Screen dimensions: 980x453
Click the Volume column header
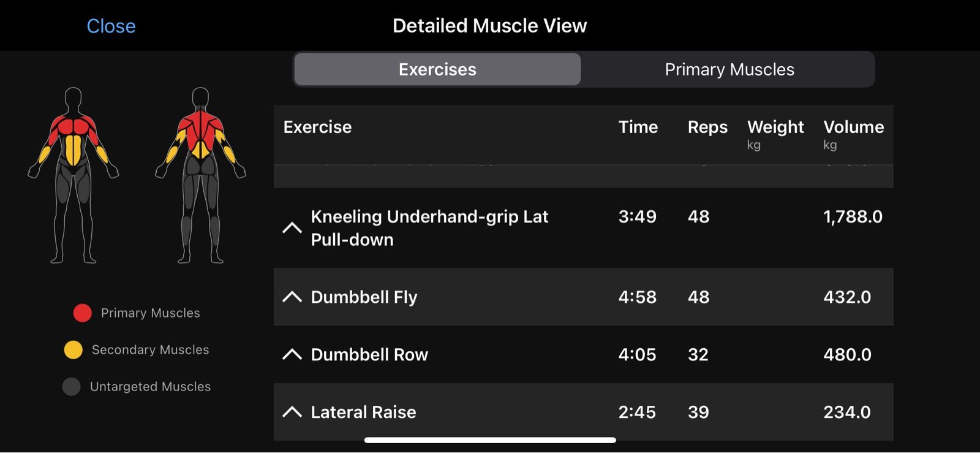pyautogui.click(x=853, y=127)
